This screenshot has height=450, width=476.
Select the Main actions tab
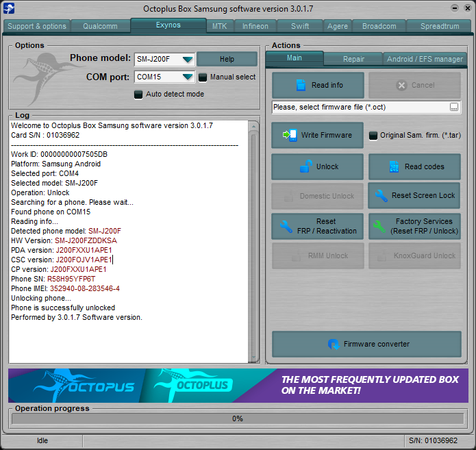click(x=295, y=58)
